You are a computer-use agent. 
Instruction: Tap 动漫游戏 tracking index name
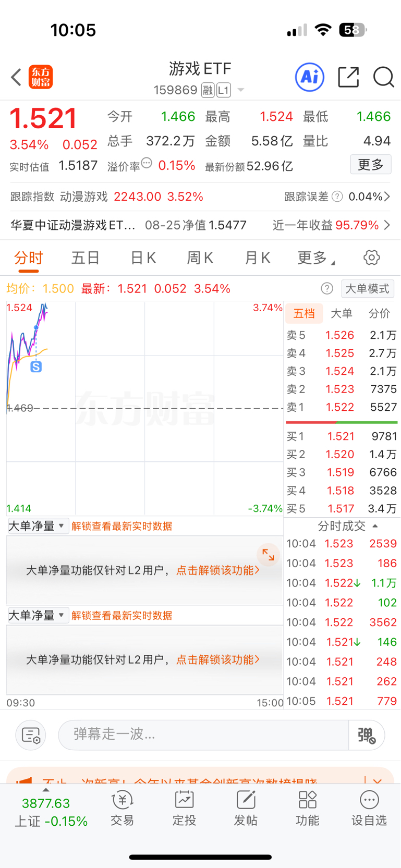83,197
